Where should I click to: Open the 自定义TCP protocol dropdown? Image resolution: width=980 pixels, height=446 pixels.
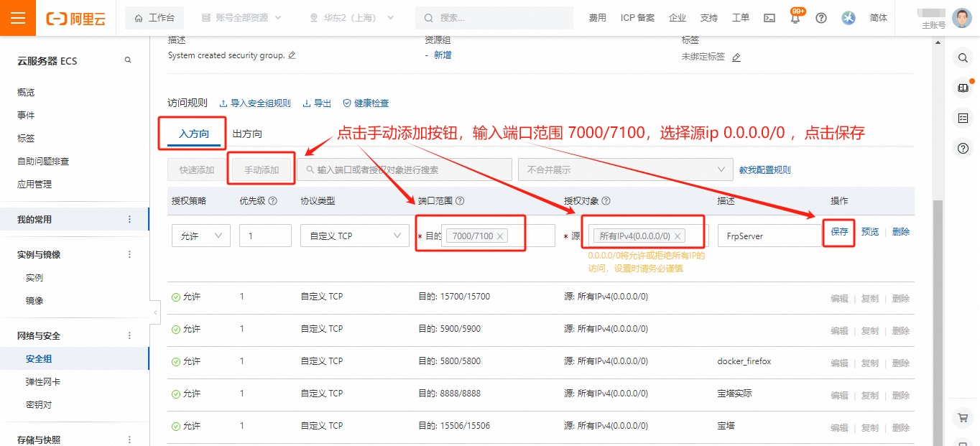(354, 236)
